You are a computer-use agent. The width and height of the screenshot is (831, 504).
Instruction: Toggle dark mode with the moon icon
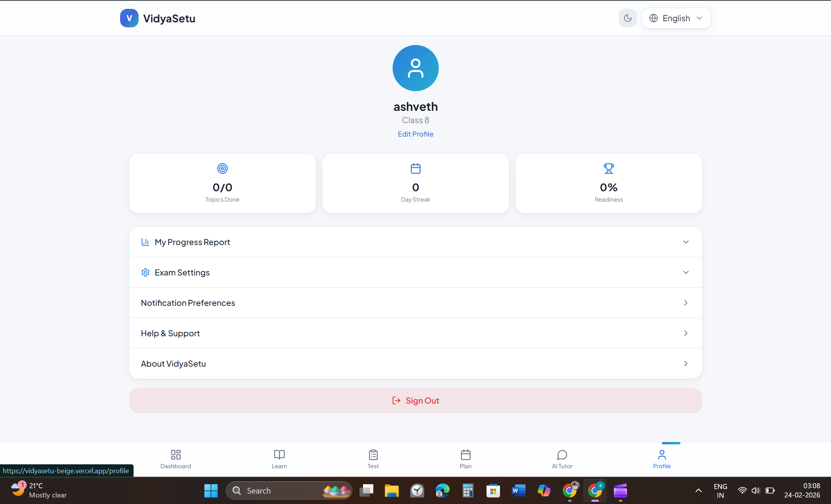pyautogui.click(x=627, y=18)
